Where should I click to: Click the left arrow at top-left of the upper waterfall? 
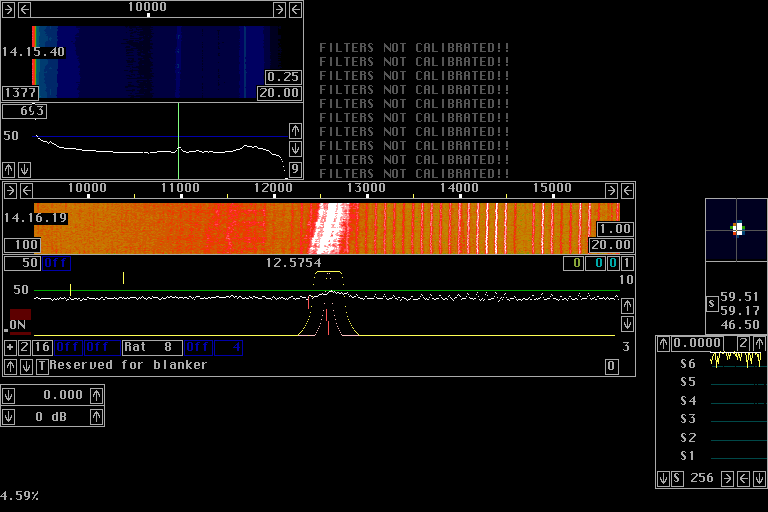[24, 9]
